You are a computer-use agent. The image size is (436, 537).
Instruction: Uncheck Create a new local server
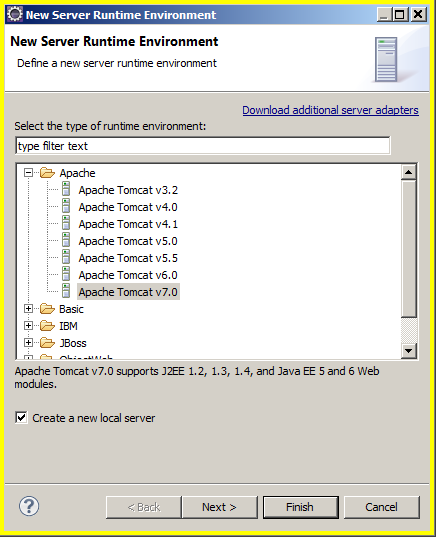21,417
